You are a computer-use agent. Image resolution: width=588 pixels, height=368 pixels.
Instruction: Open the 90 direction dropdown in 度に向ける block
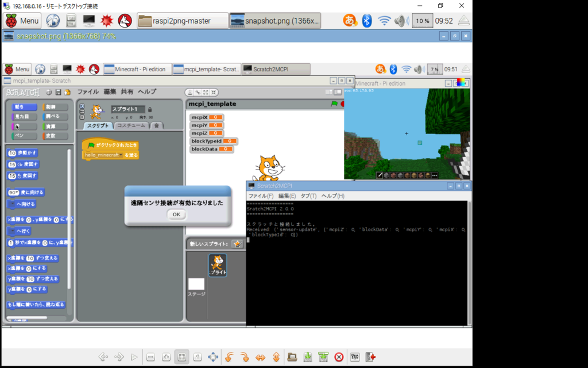tap(17, 193)
